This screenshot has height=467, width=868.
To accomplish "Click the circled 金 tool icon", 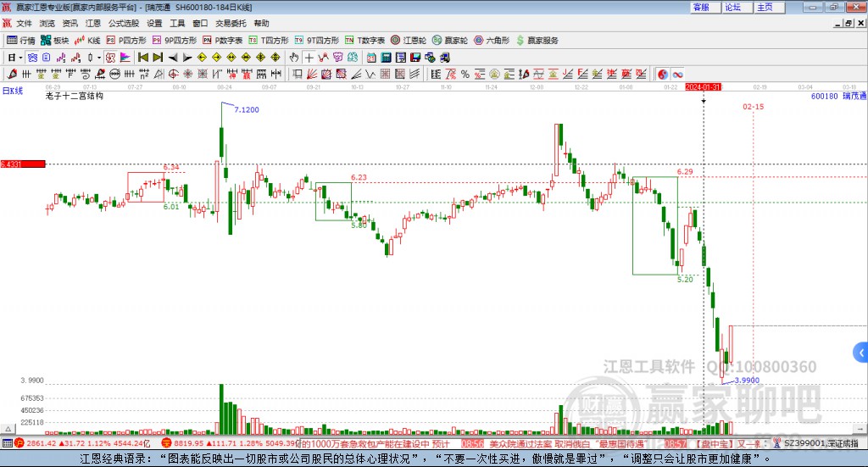I will [494, 74].
